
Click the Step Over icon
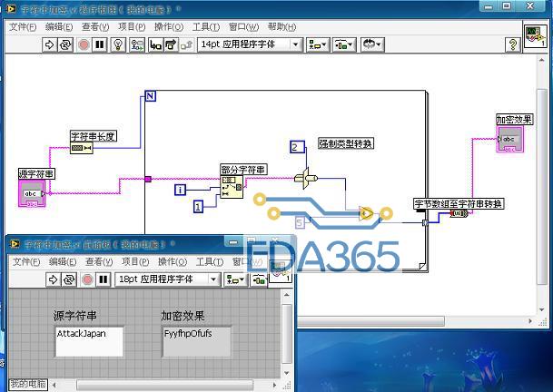[x=171, y=44]
